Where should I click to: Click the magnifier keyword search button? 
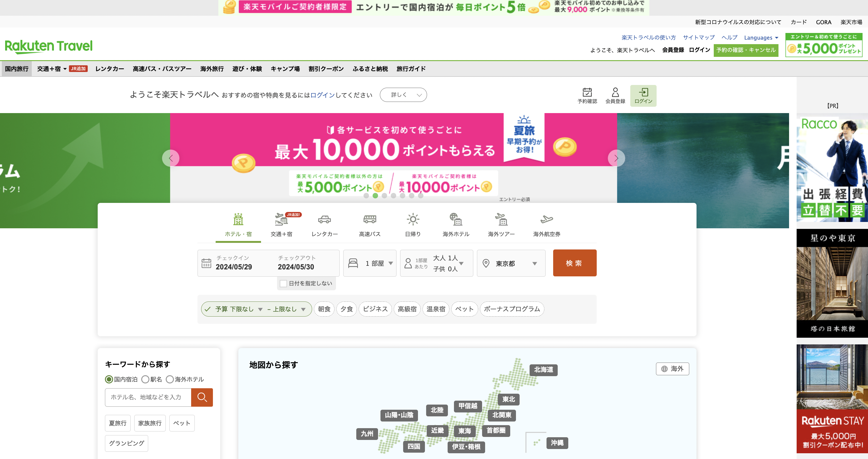pos(202,397)
